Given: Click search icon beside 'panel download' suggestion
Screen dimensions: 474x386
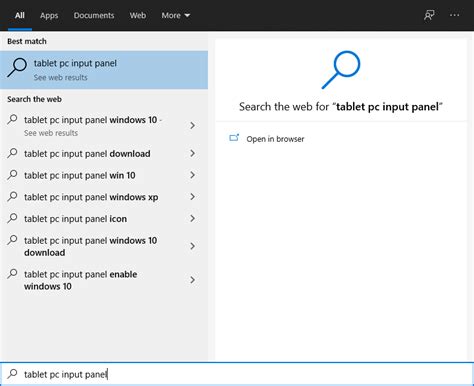Looking at the screenshot, I should (x=12, y=153).
